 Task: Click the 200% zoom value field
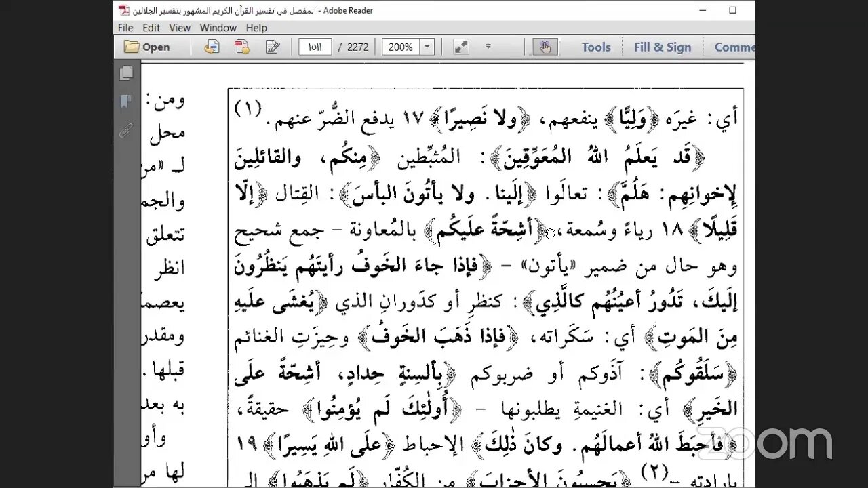coord(401,47)
